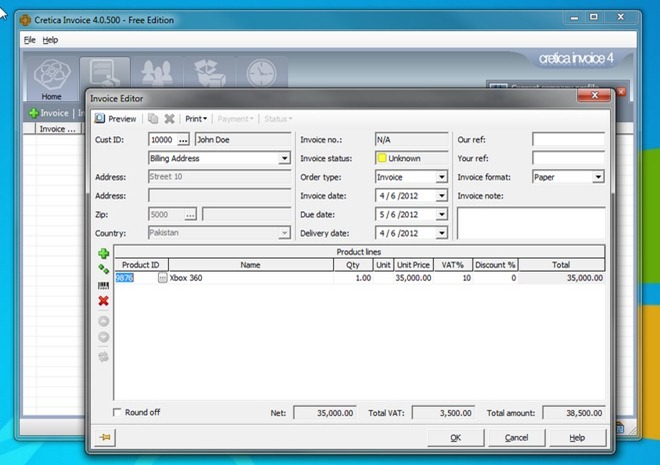Click the Product ID column header
Image resolution: width=660 pixels, height=465 pixels.
(x=141, y=265)
